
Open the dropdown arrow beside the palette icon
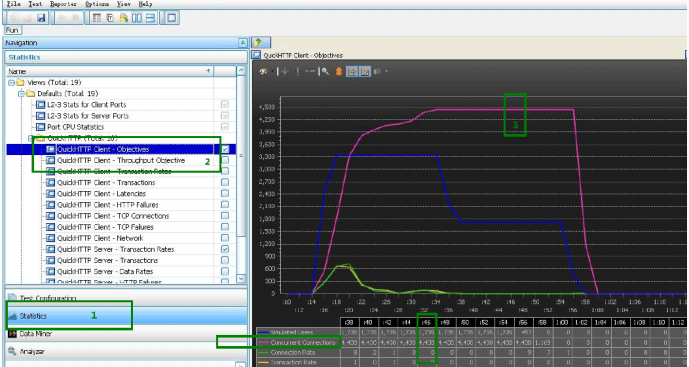(x=272, y=71)
